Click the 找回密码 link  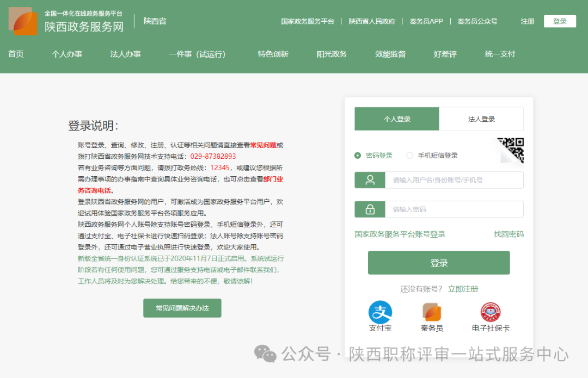(x=509, y=234)
